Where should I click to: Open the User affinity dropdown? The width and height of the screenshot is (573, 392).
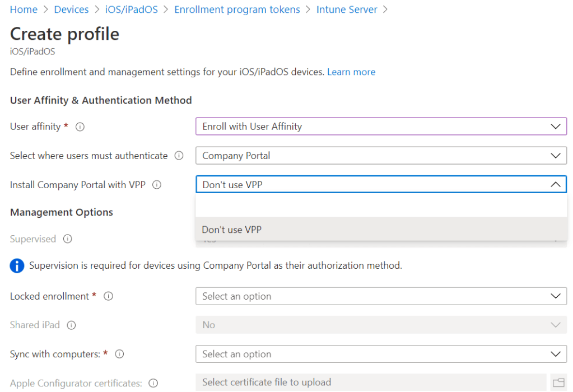coord(381,127)
